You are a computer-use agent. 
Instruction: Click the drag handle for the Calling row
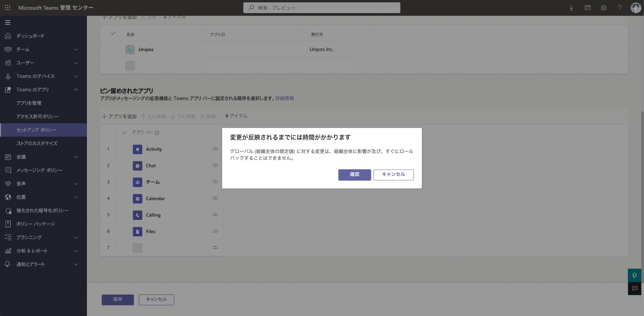pos(215,215)
